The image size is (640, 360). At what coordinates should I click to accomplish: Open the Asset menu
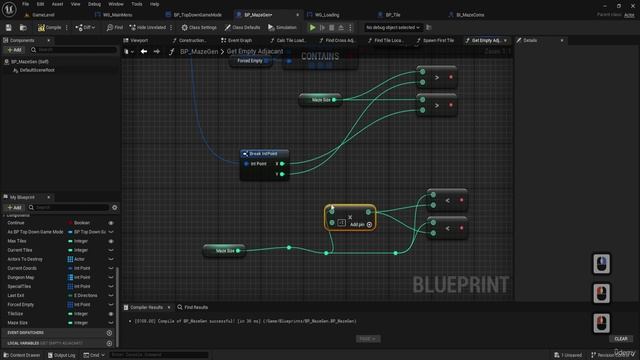(x=57, y=4)
